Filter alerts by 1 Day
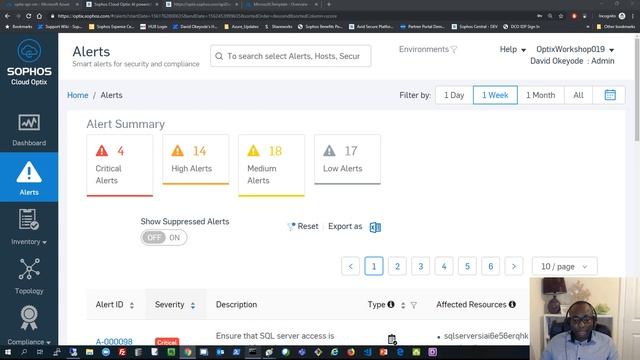The image size is (640, 360). (454, 95)
